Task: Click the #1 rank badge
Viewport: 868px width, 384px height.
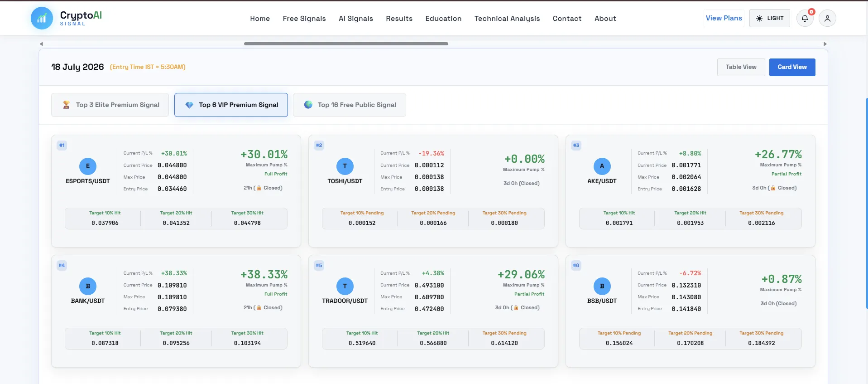Action: [x=62, y=146]
